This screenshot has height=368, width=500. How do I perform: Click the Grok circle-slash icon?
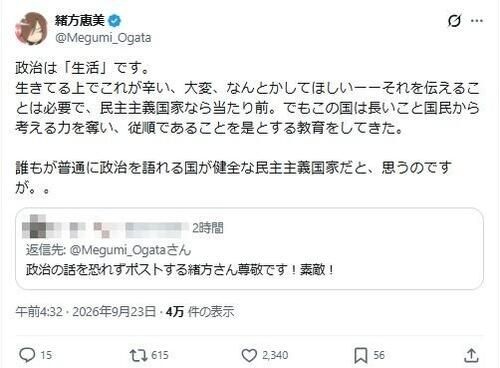(454, 21)
